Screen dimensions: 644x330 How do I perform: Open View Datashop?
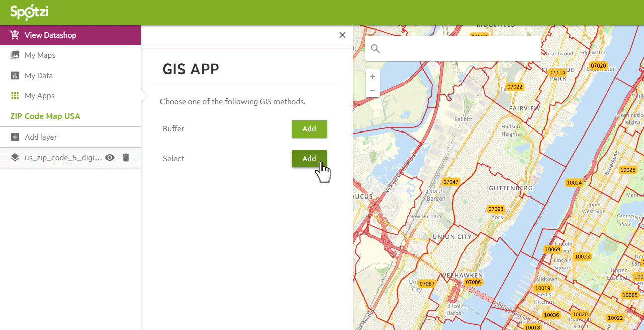tap(70, 35)
